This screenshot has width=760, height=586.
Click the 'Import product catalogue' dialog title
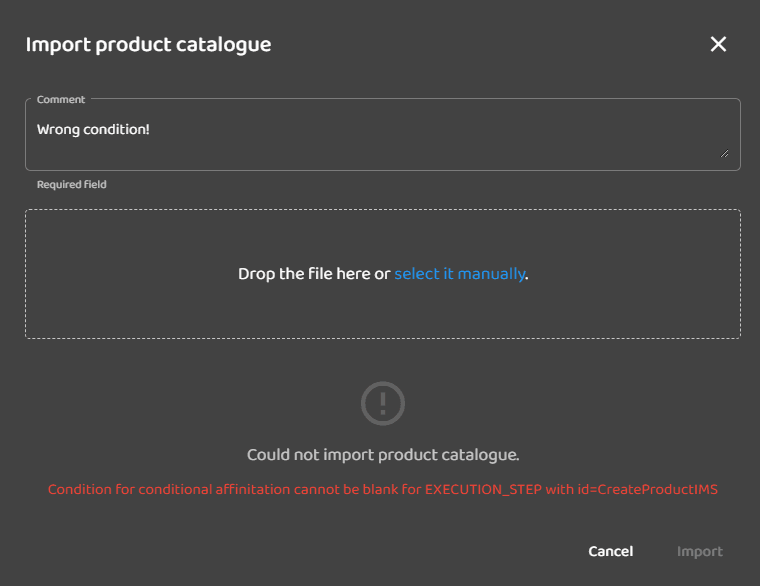148,44
